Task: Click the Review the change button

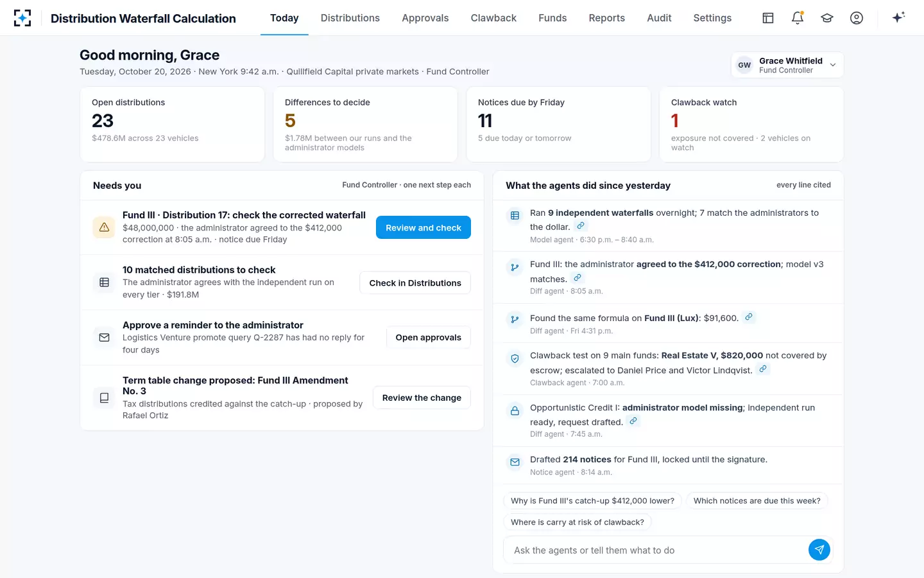Action: 422,398
